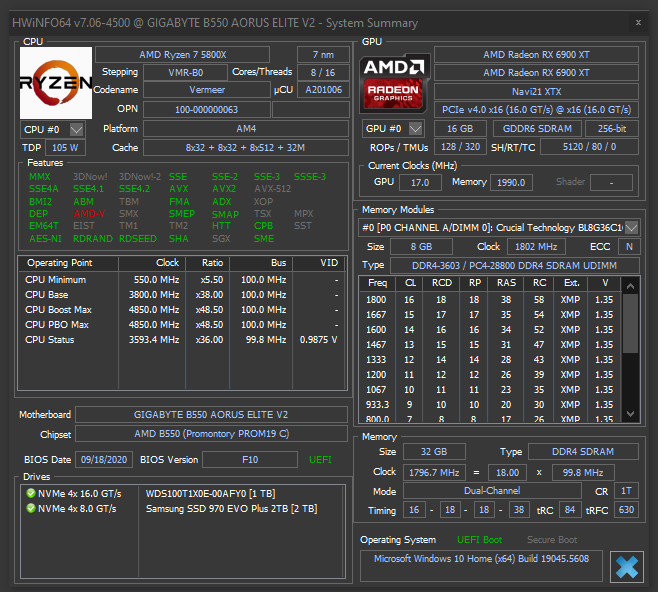Click the AMD B550 chipset field
This screenshot has width=658, height=592.
click(x=211, y=434)
